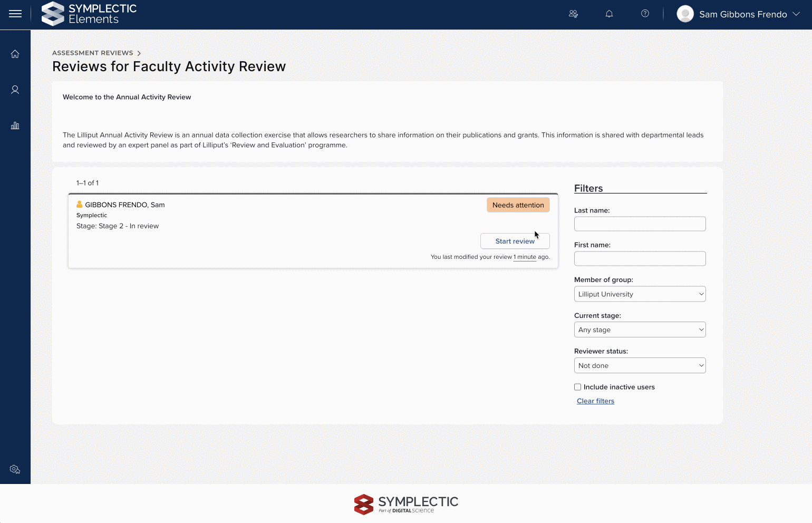The image size is (812, 523).
Task: Open the hamburger navigation menu
Action: (x=15, y=14)
